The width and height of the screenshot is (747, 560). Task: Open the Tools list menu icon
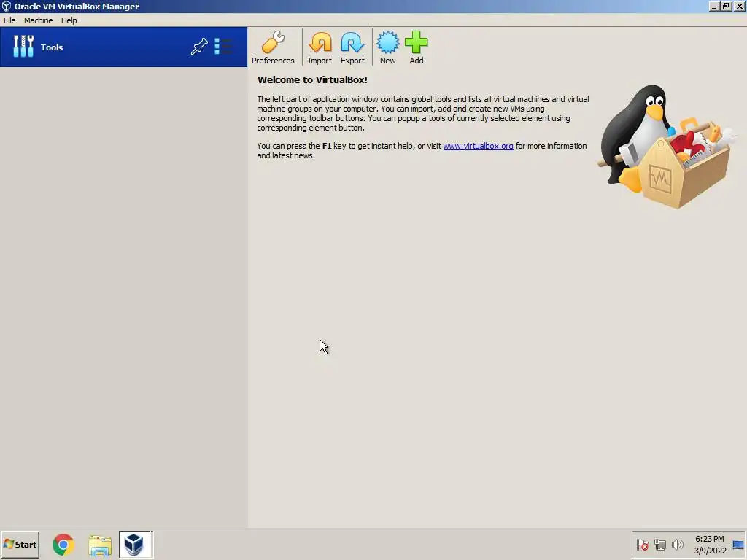(x=223, y=46)
